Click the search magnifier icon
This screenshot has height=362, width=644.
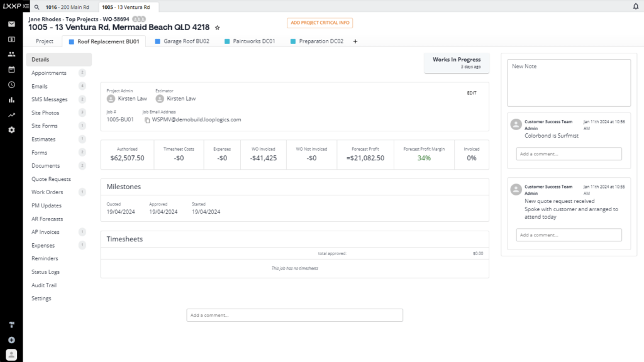pyautogui.click(x=37, y=7)
